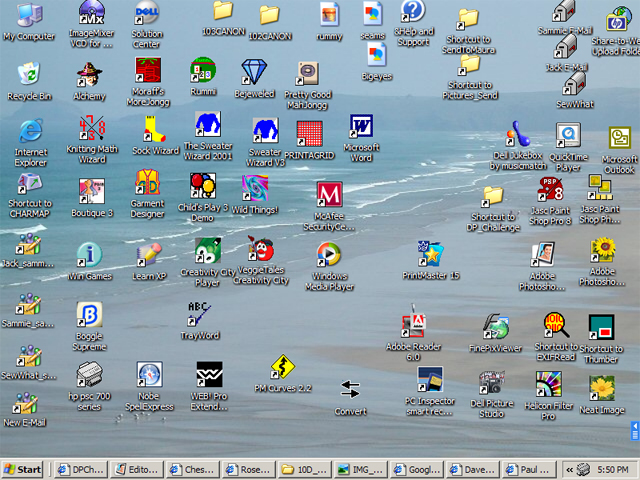Select the Neat Image sunflower icon
Screen dimensions: 640x480
602,388
